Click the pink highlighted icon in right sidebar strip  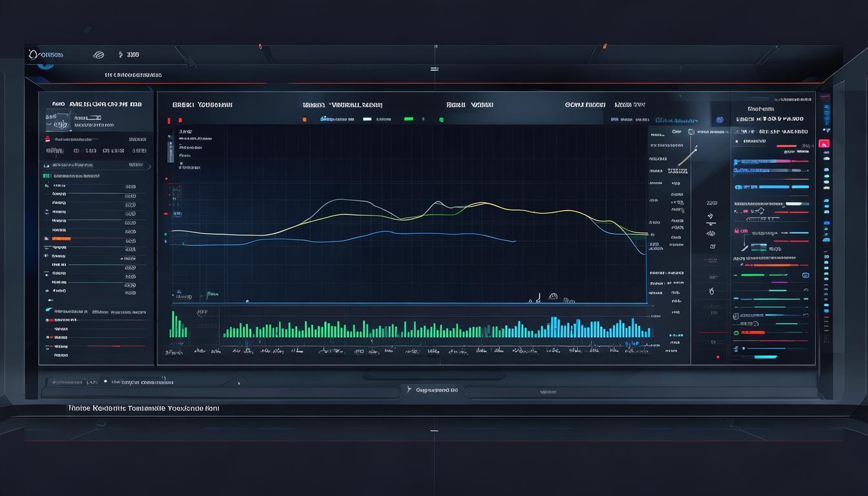tap(823, 143)
